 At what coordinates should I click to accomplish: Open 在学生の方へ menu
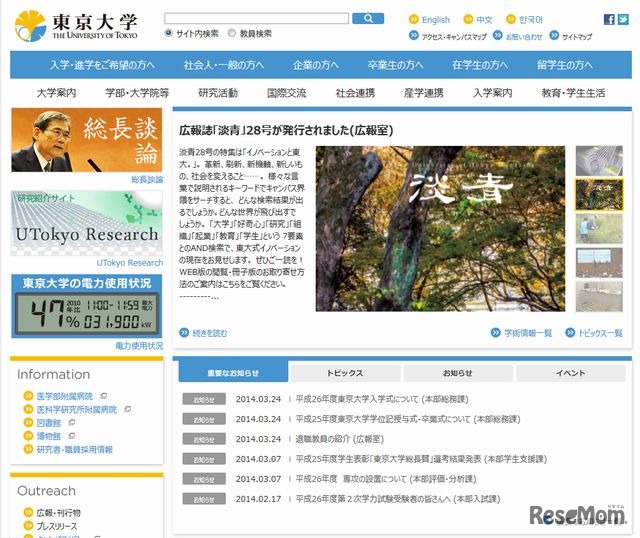click(480, 65)
